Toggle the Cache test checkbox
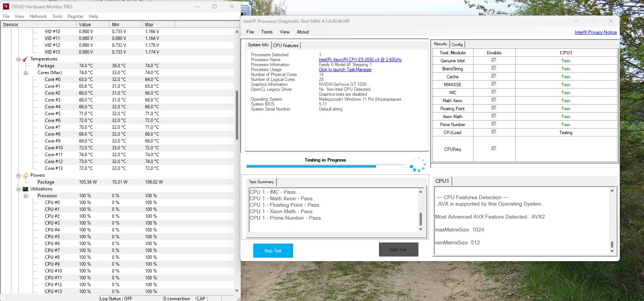The height and width of the screenshot is (301, 644). tap(494, 76)
